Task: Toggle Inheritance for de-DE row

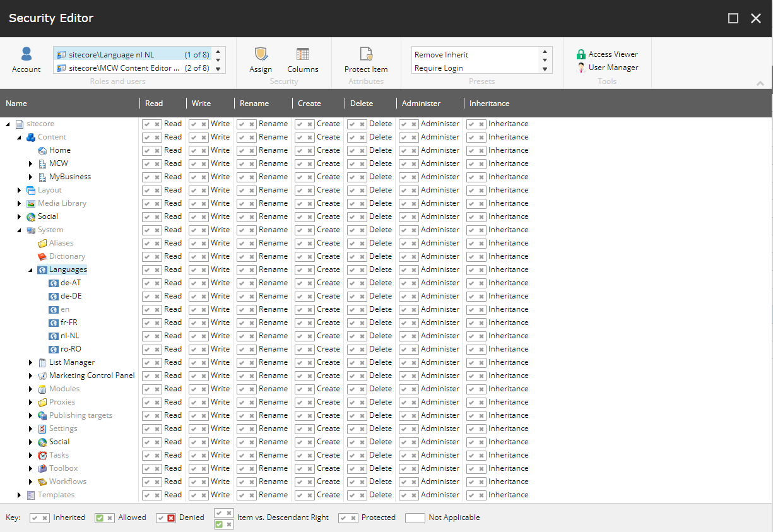Action: click(x=476, y=296)
